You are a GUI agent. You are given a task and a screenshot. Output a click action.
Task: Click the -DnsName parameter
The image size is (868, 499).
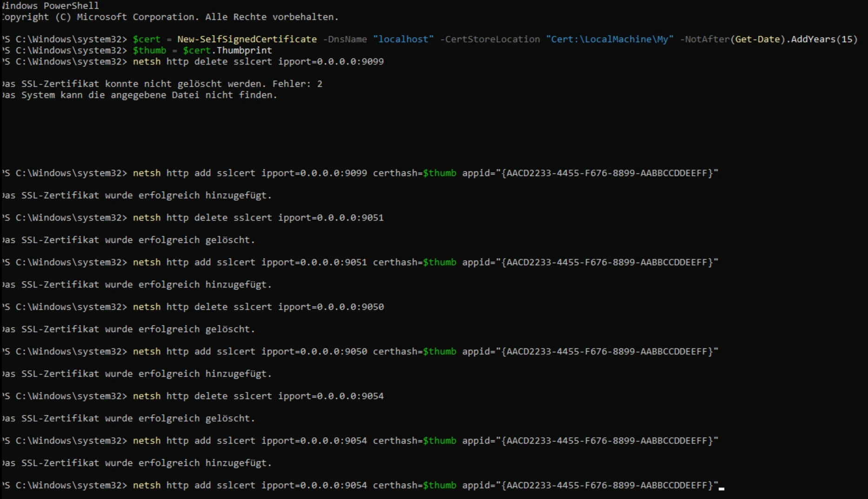click(345, 39)
